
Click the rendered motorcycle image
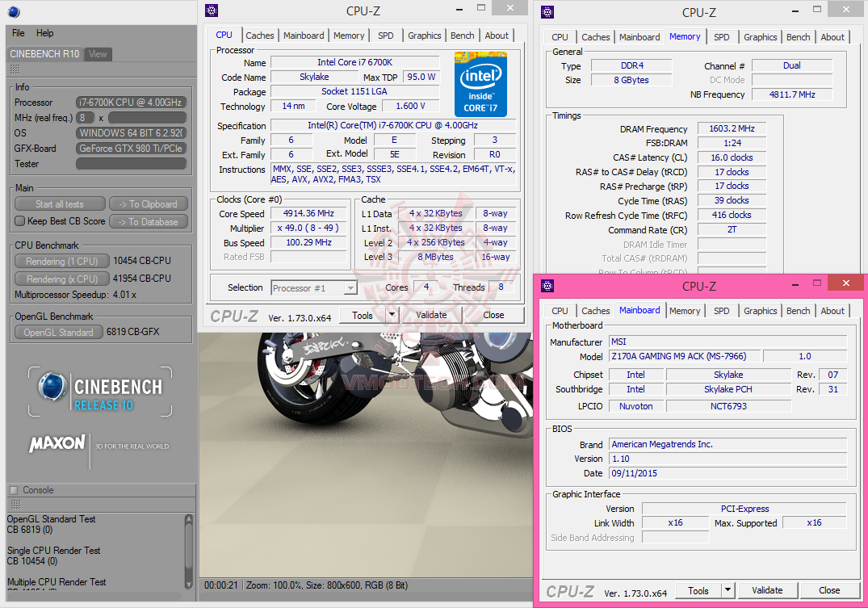click(x=365, y=454)
